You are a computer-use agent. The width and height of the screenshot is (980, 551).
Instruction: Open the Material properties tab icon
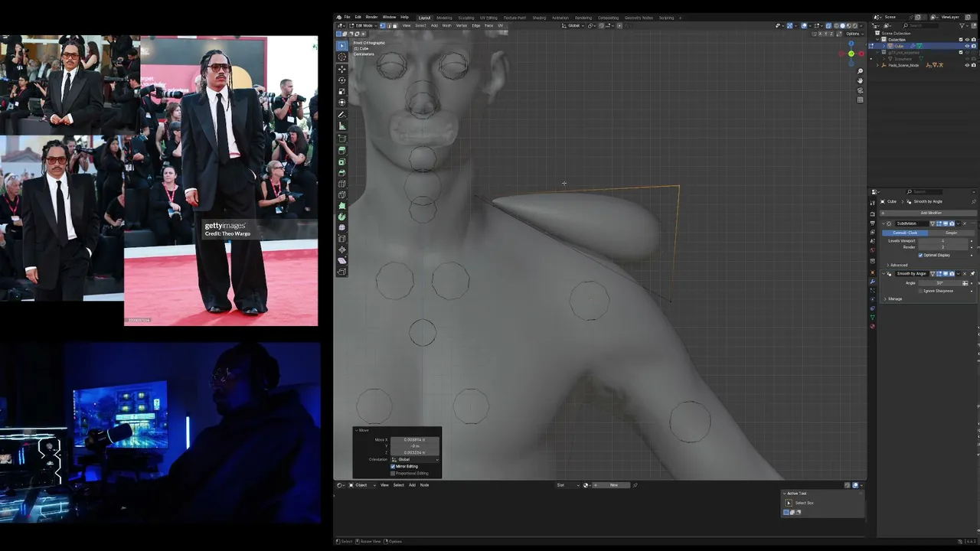pyautogui.click(x=872, y=327)
